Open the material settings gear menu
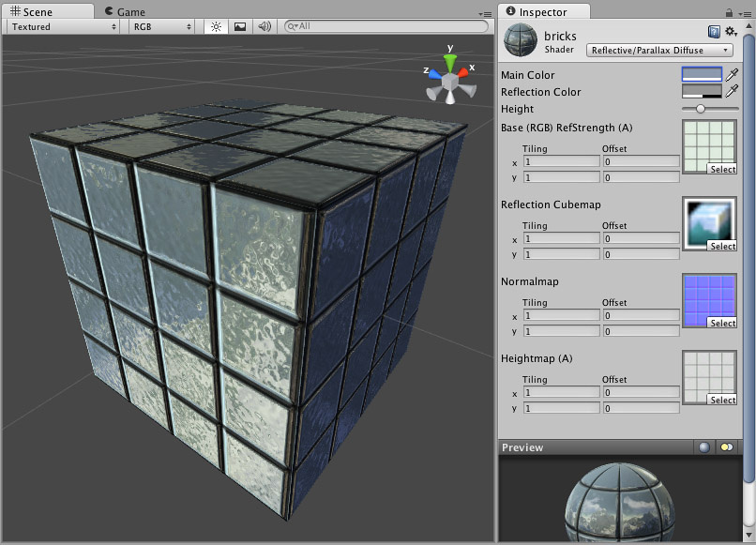 [x=731, y=33]
